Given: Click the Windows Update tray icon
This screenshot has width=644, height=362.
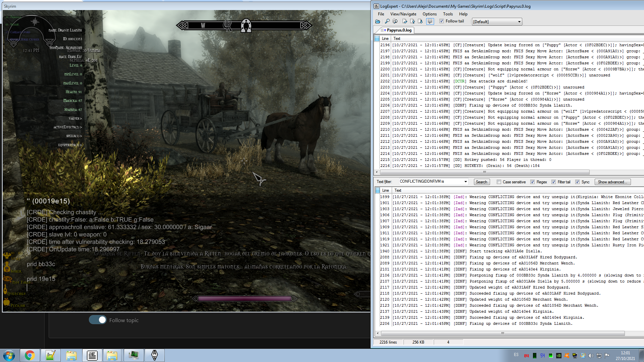Looking at the screenshot, I should pyautogui.click(x=583, y=356).
